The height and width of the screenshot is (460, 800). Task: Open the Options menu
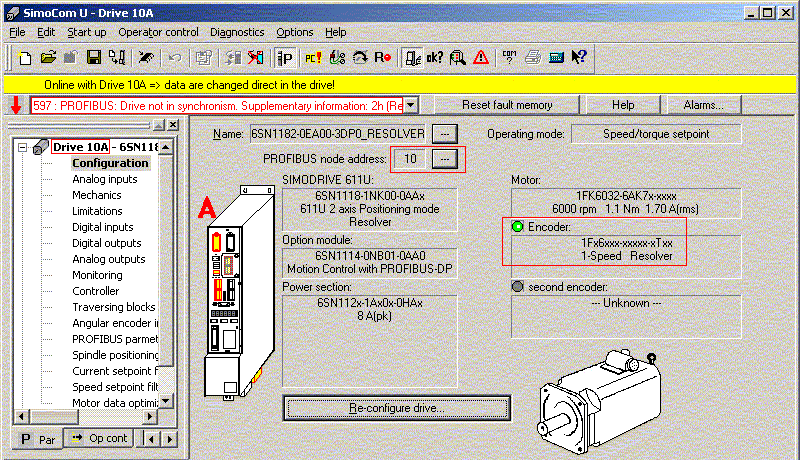[295, 32]
